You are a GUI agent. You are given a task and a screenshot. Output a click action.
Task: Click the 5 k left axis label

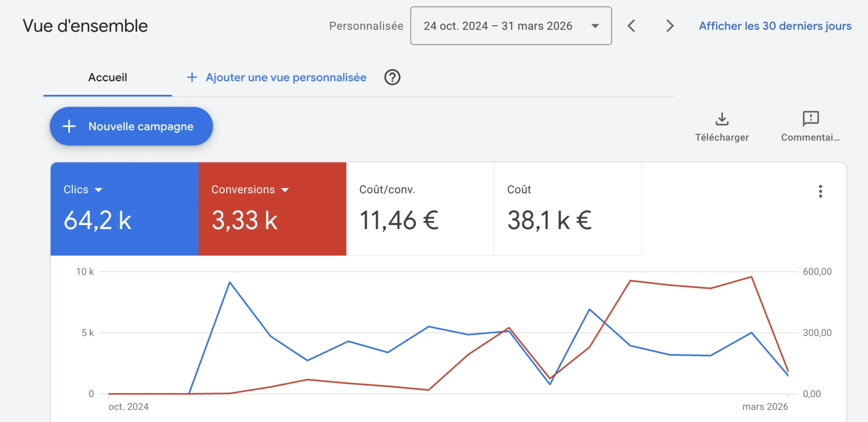pos(88,333)
